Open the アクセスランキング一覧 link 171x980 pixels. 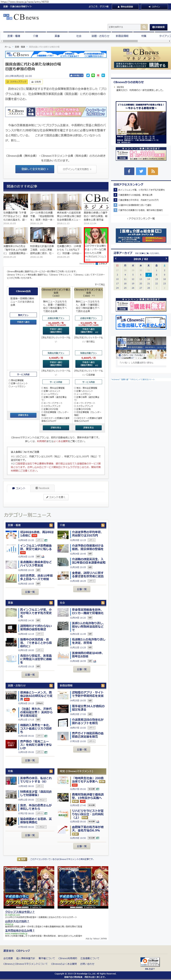(x=141, y=219)
